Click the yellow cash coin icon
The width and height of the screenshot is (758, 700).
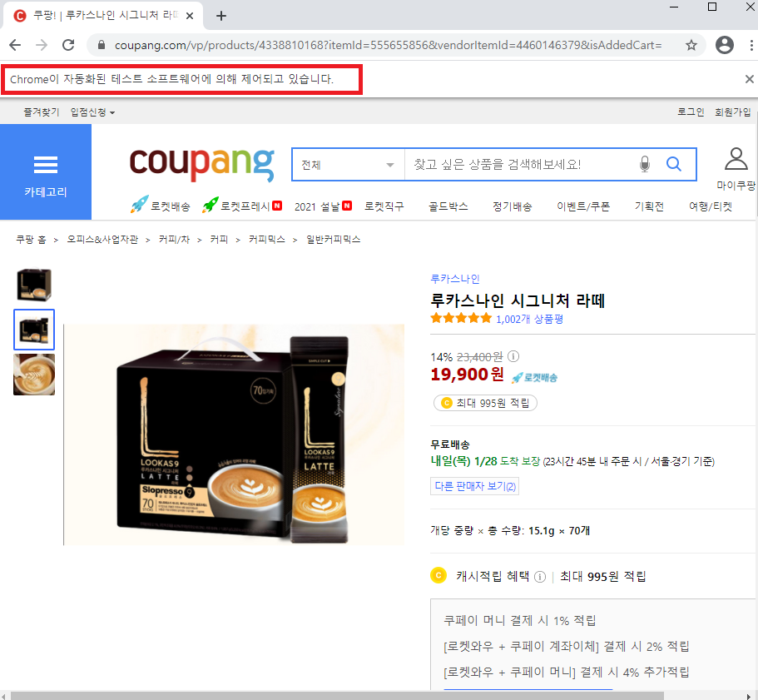[438, 575]
